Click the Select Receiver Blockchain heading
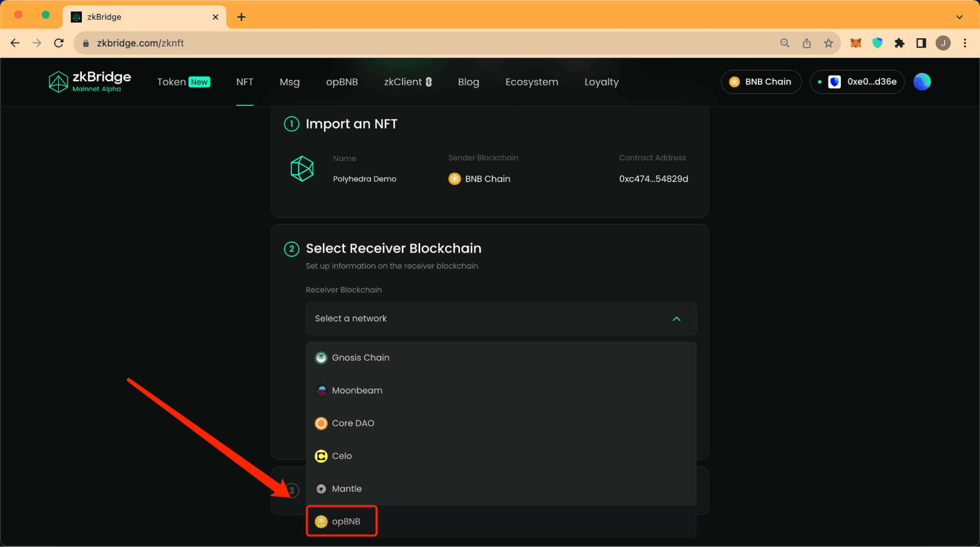 pos(394,249)
